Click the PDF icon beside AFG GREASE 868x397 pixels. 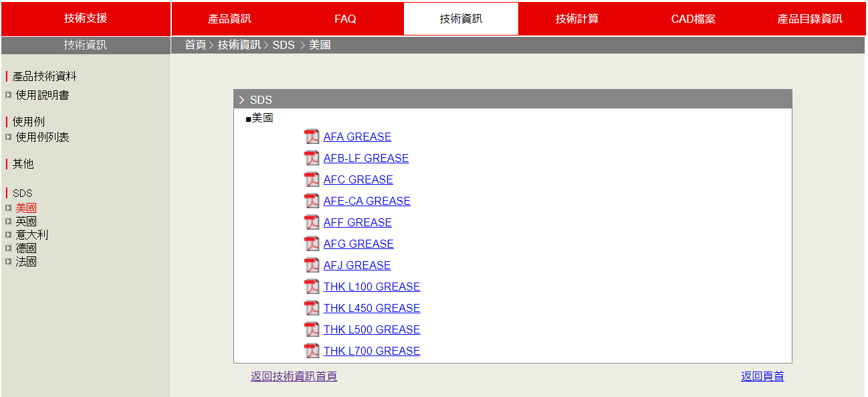click(x=312, y=244)
